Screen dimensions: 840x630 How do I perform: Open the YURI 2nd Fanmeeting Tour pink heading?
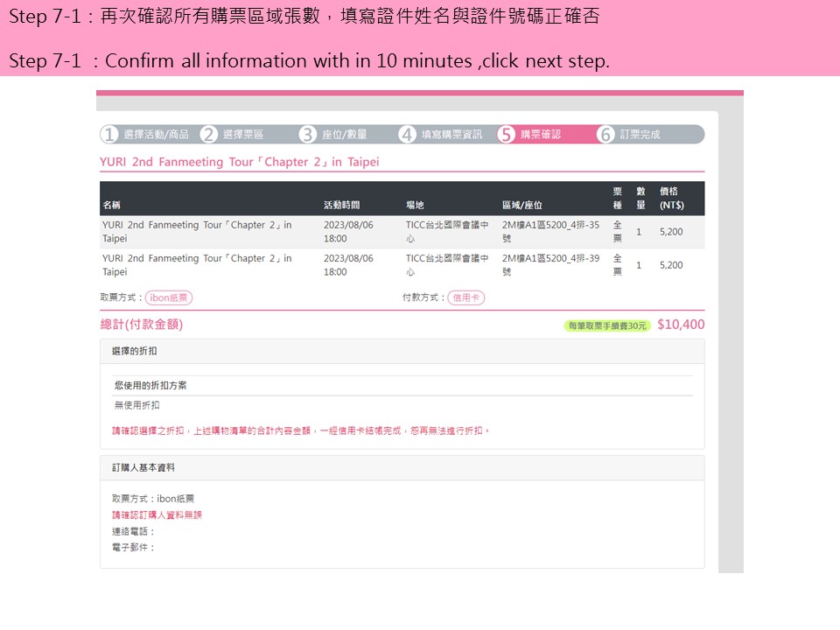(x=239, y=162)
